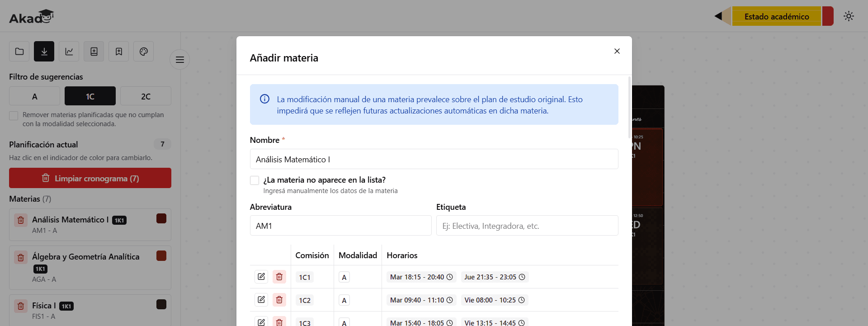
Task: Open the folder icon in sidebar toolbar
Action: tap(19, 52)
